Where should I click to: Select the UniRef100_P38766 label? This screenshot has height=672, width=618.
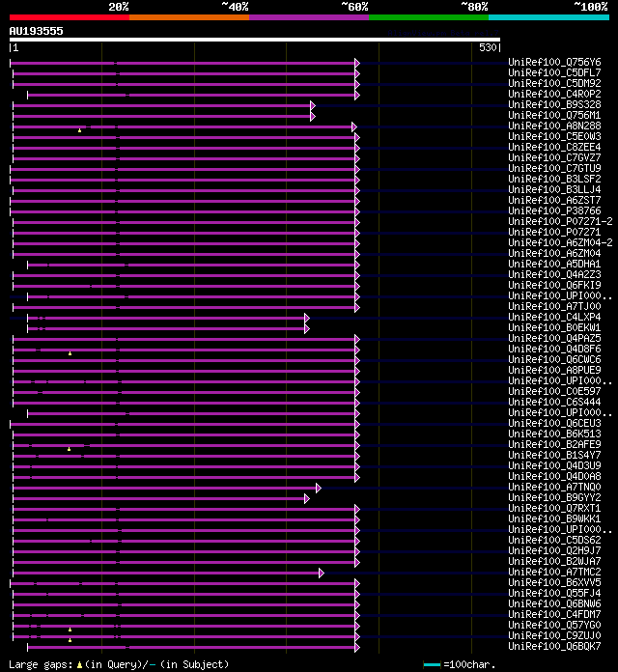point(554,210)
